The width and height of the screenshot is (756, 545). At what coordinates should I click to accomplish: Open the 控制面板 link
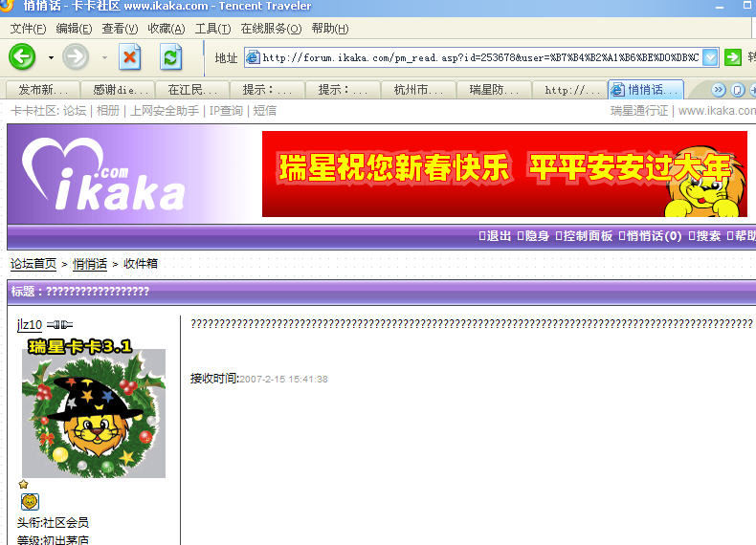(x=588, y=236)
